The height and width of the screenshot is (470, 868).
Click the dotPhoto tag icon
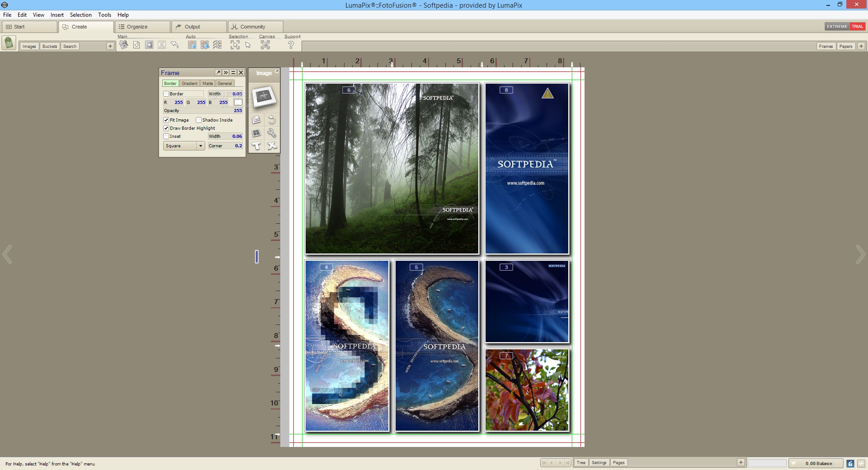pyautogui.click(x=9, y=43)
